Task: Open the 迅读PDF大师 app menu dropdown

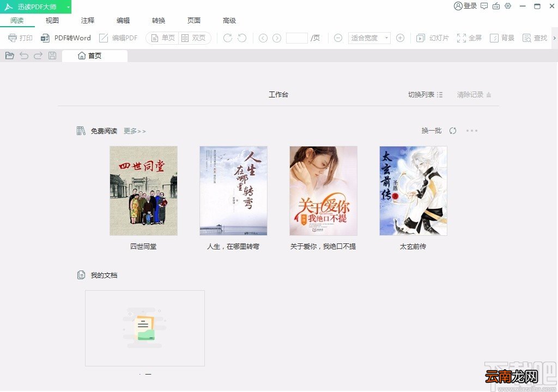Action: coord(68,7)
